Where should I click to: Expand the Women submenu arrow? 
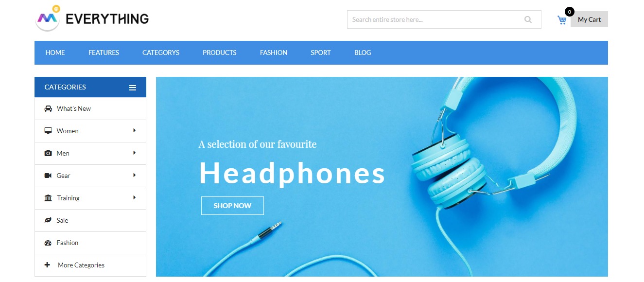pyautogui.click(x=134, y=130)
